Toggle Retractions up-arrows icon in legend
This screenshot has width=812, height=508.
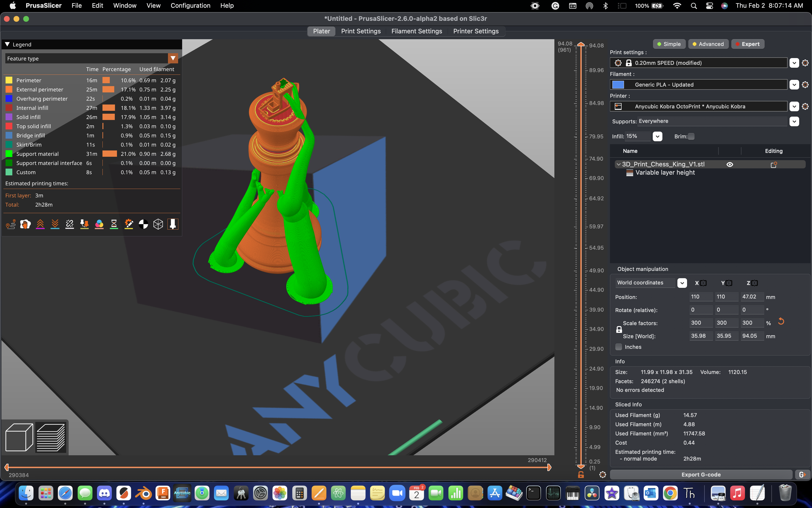(40, 224)
